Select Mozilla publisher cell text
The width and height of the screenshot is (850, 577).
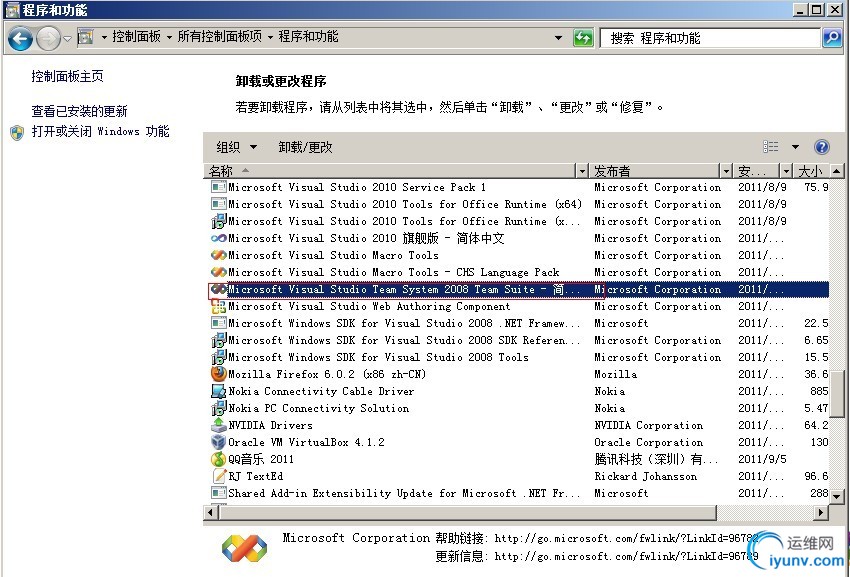point(615,374)
